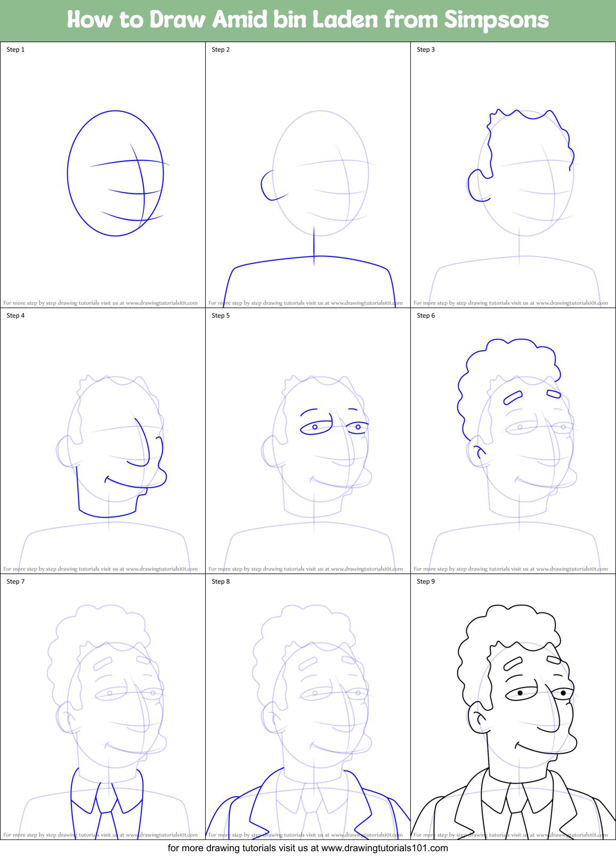
Task: Click the 'Step 7' label
Action: (x=15, y=582)
